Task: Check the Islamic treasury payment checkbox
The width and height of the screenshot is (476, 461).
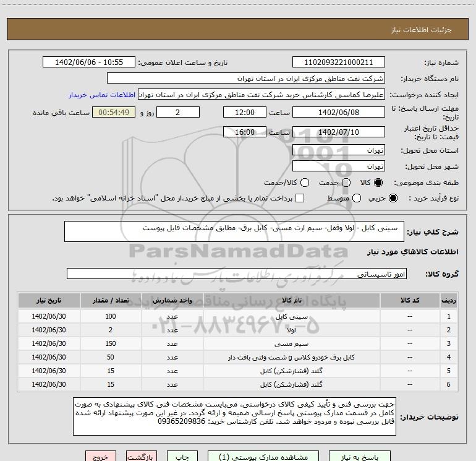Action: click(x=300, y=198)
